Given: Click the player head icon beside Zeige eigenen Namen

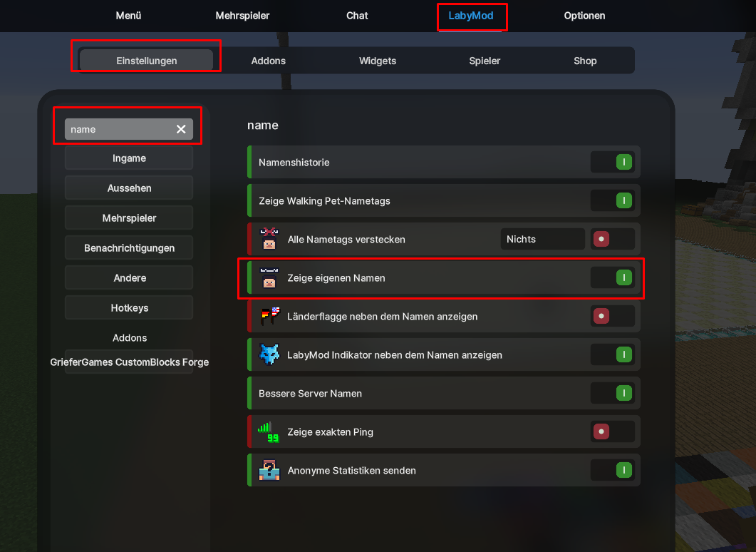Looking at the screenshot, I should (x=269, y=277).
